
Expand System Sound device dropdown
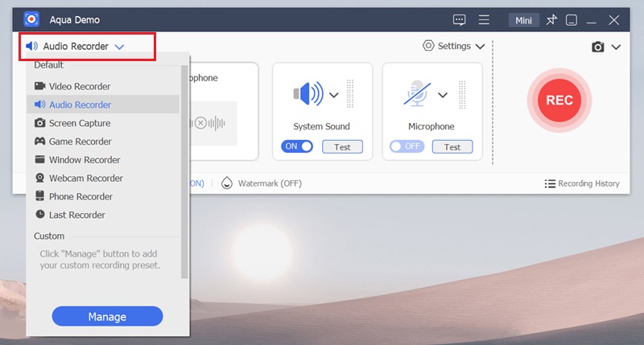(334, 95)
